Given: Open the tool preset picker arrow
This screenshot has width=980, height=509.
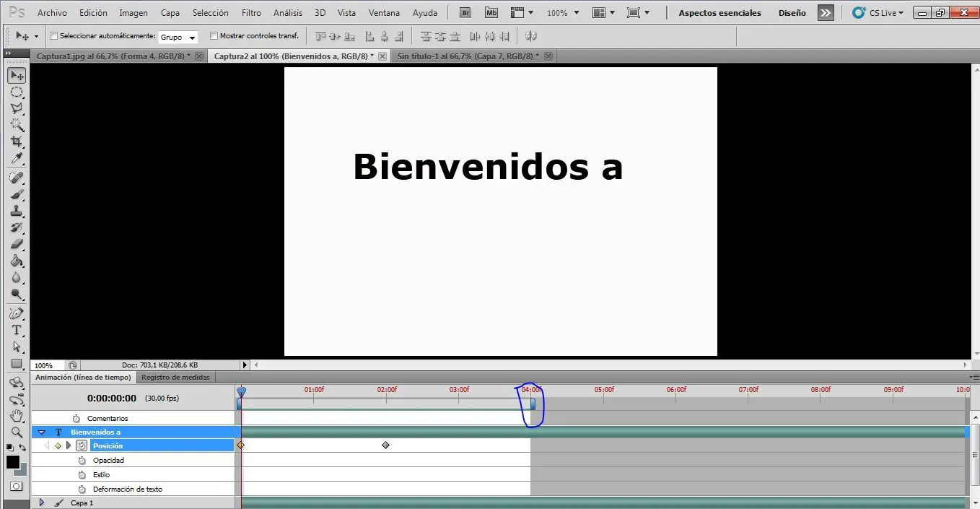Looking at the screenshot, I should [36, 36].
